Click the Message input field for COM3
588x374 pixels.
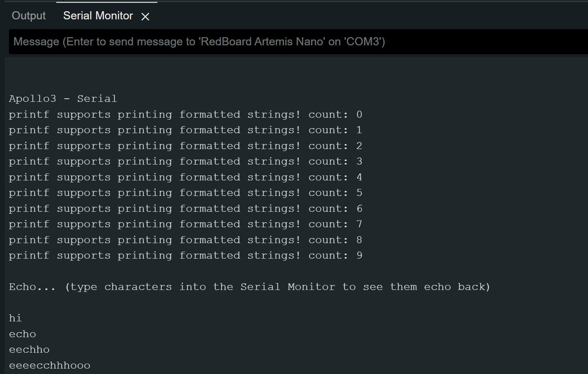pyautogui.click(x=298, y=41)
